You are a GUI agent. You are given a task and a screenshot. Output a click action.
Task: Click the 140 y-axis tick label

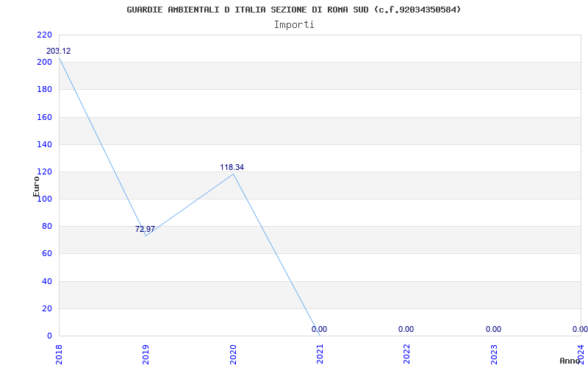coord(44,144)
